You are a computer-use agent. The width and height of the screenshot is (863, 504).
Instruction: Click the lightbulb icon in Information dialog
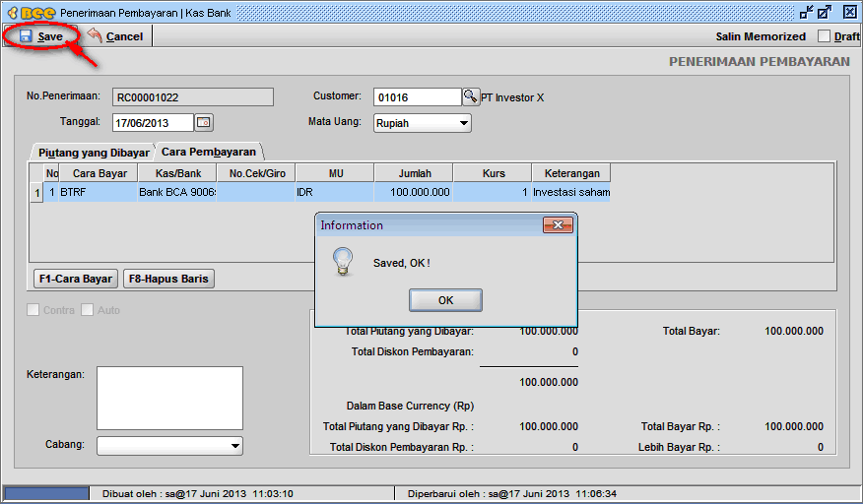(x=343, y=262)
